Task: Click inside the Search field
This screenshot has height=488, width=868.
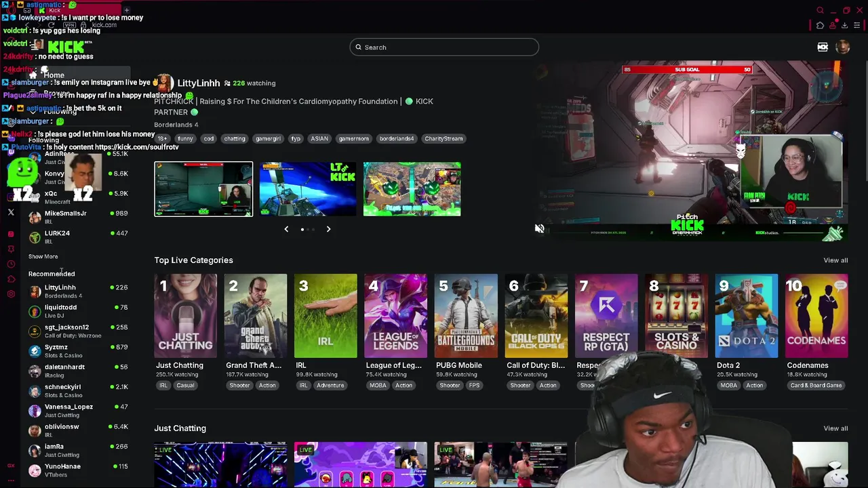Action: tap(444, 47)
